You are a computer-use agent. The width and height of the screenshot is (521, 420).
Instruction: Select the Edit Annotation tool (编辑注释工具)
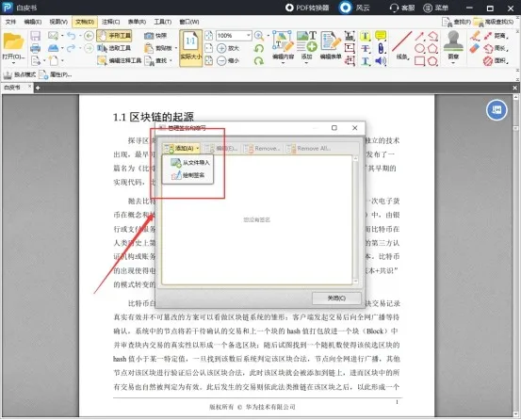(x=120, y=61)
